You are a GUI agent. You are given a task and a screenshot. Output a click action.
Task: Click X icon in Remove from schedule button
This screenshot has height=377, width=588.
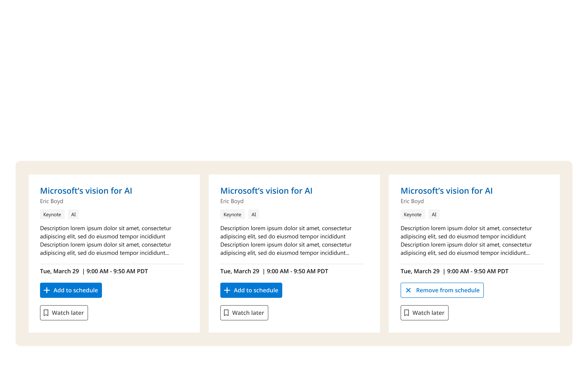408,290
